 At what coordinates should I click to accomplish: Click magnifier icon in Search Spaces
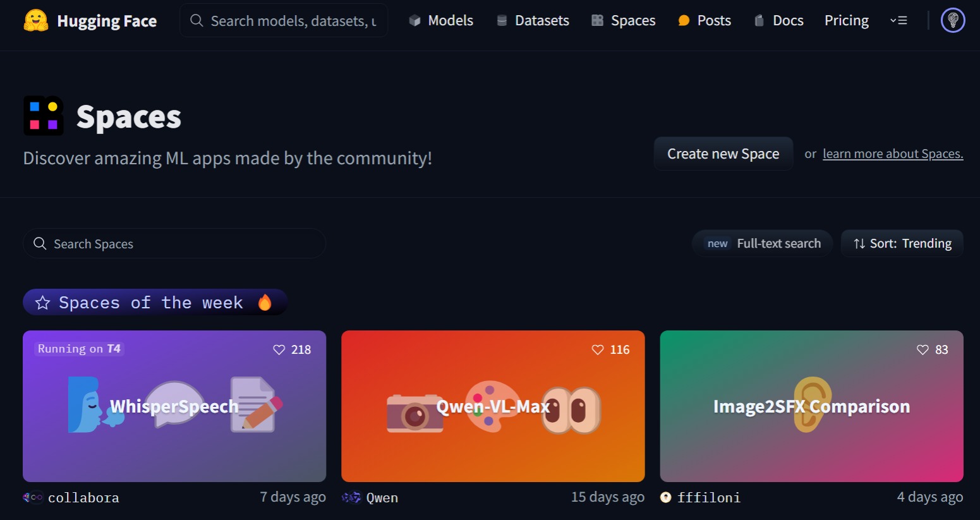(x=40, y=243)
